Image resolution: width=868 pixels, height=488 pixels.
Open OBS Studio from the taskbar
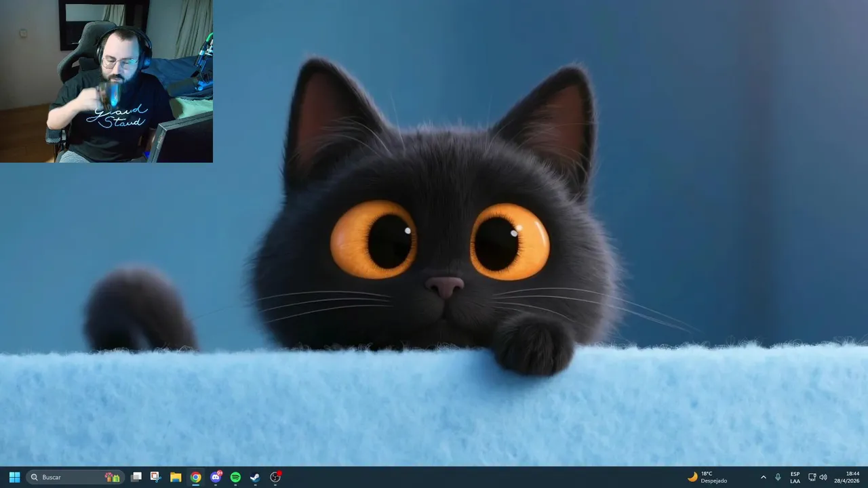point(275,477)
